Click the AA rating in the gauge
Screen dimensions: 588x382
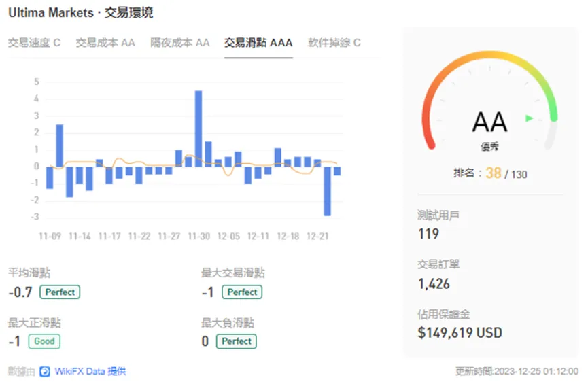[489, 122]
